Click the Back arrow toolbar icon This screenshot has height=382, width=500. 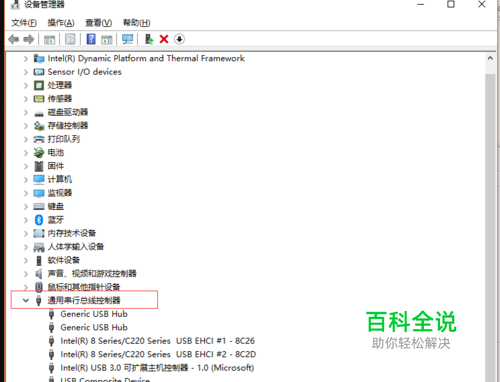(x=14, y=39)
